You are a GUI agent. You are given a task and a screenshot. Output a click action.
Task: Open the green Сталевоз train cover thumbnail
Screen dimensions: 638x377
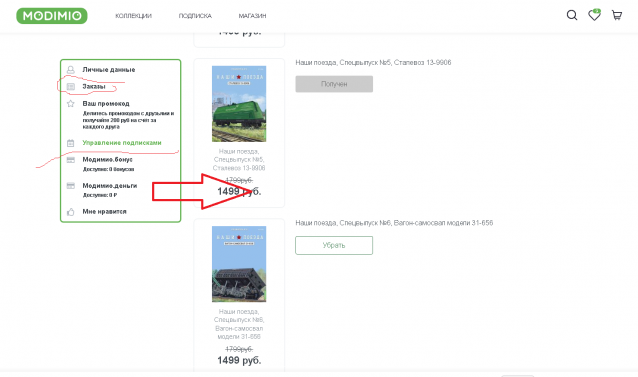pos(239,104)
